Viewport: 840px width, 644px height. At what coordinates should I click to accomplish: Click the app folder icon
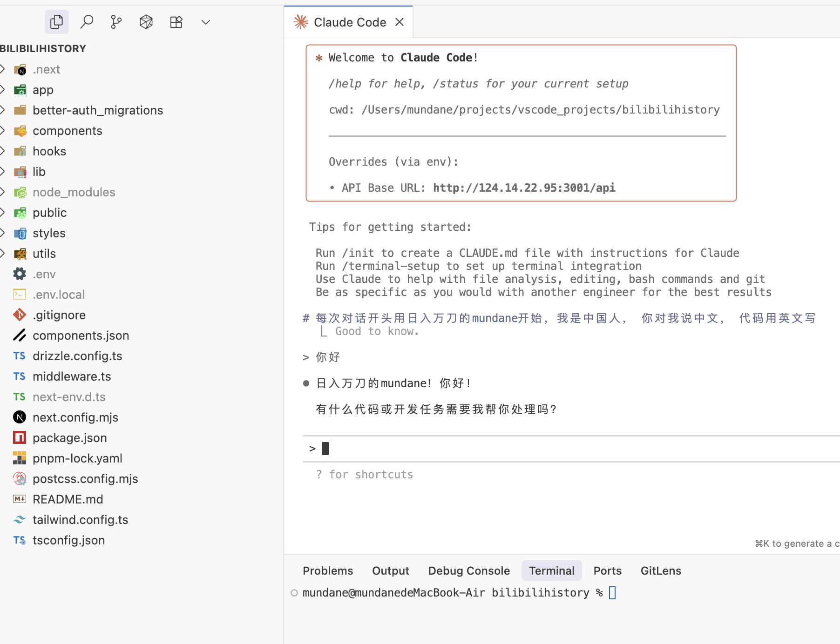(x=20, y=90)
